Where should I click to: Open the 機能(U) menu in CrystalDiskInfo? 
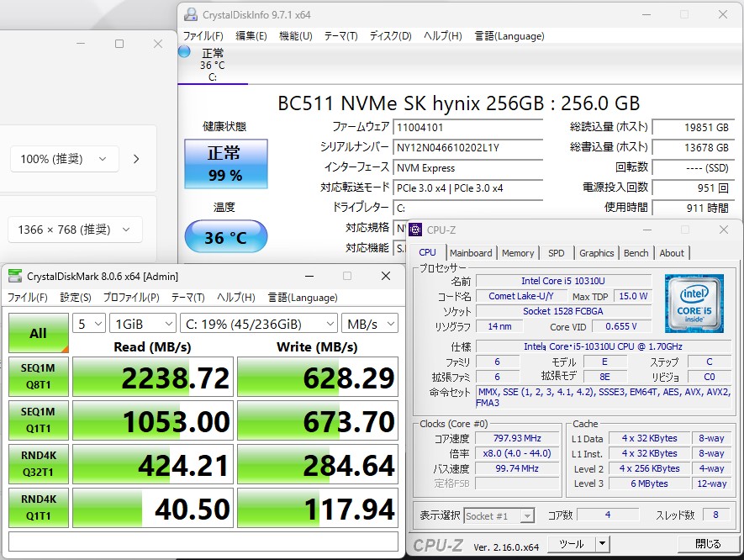(x=295, y=36)
